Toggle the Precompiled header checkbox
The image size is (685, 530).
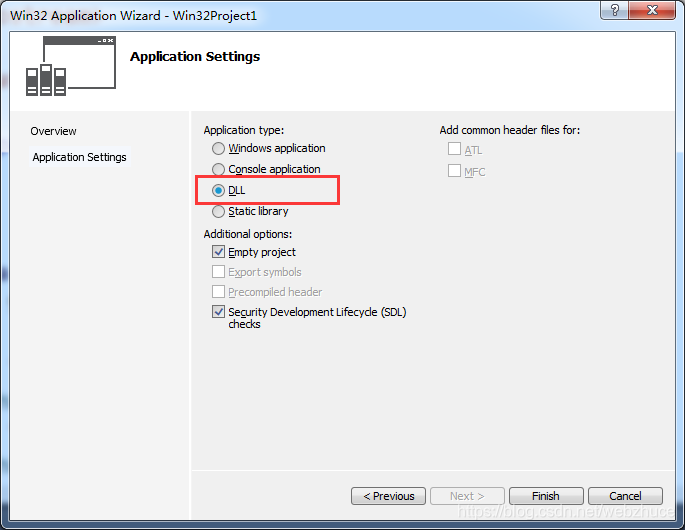(218, 291)
